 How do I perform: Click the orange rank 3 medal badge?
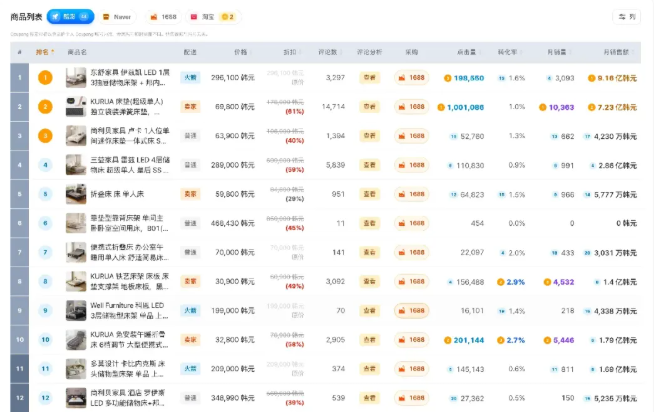click(x=45, y=136)
